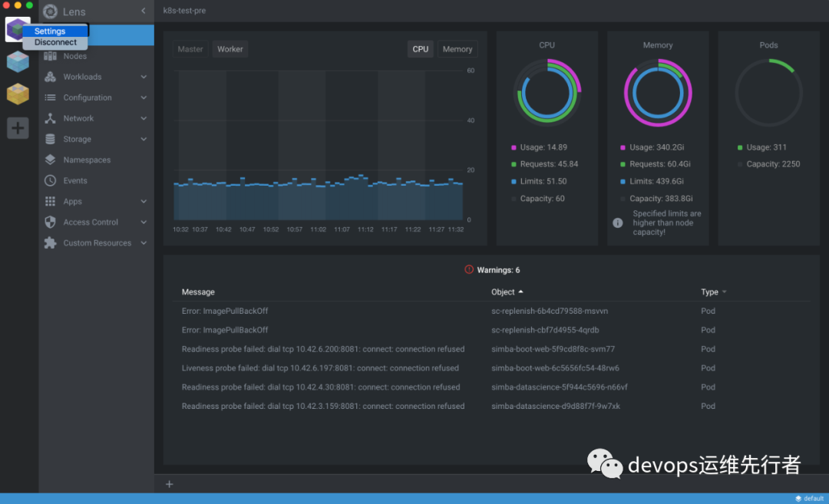
Task: Open pod sc-replenish-6b4cd79588-msvvn
Action: pyautogui.click(x=550, y=311)
